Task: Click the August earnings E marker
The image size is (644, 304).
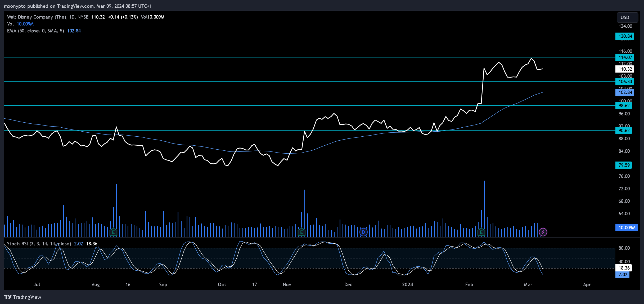Action: pos(113,232)
